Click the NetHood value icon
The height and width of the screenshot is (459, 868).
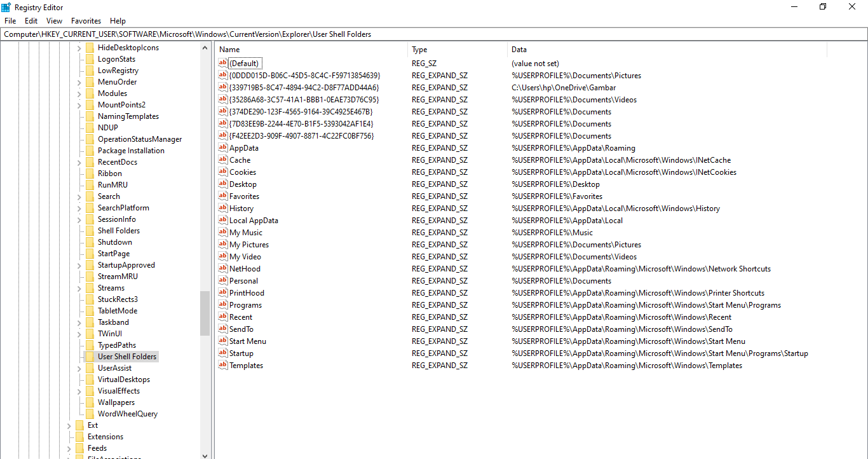coord(223,268)
